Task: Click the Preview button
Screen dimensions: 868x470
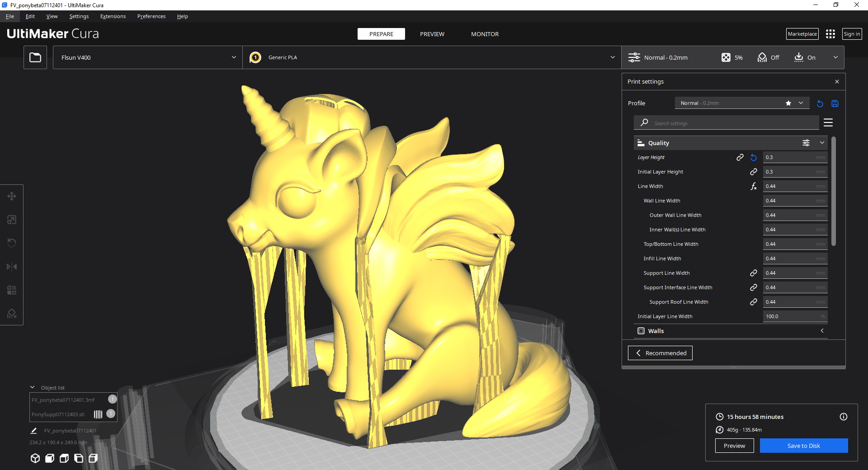Action: pyautogui.click(x=734, y=446)
